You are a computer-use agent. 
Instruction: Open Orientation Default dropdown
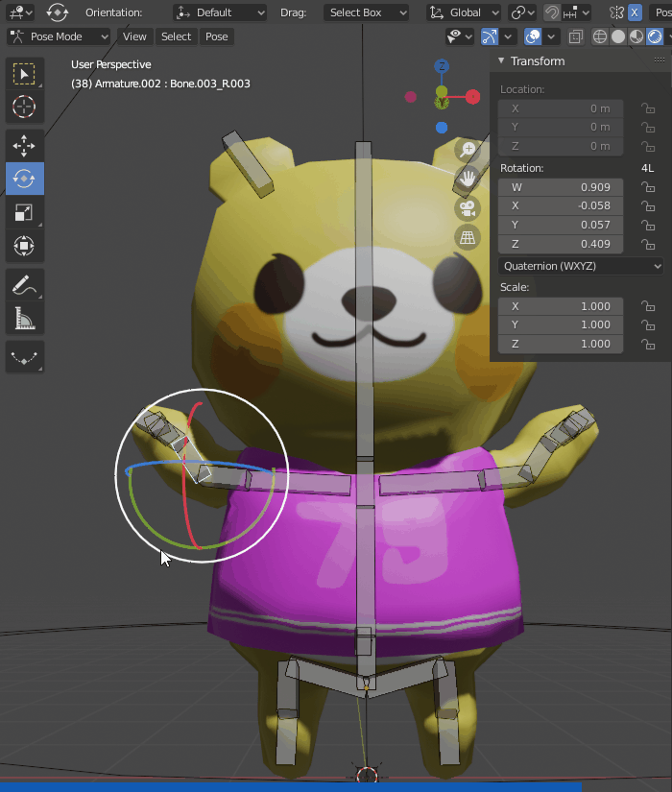(219, 12)
